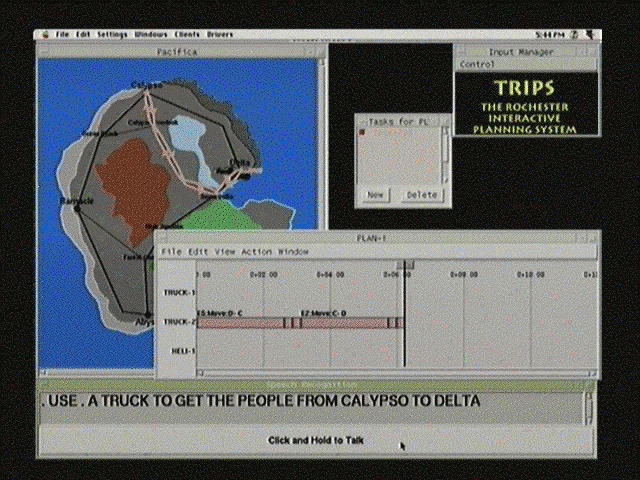Viewport: 640px width, 480px height.
Task: Click the menu bar clock
Action: point(551,35)
